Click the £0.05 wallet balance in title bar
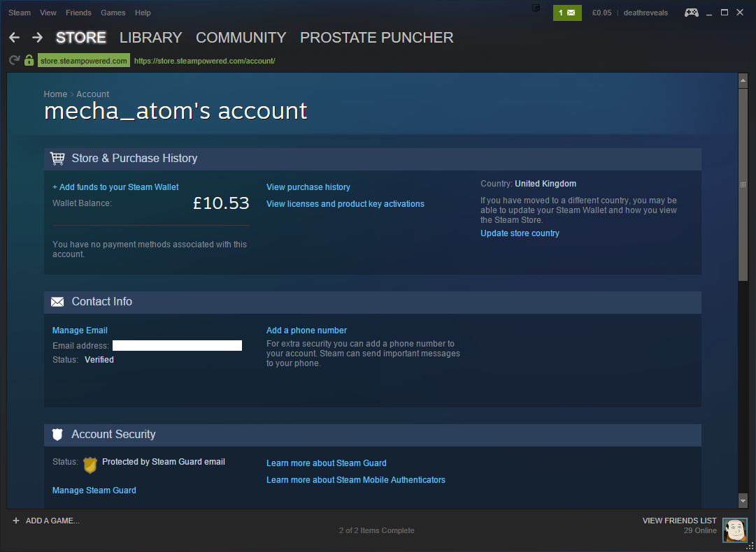Viewport: 756px width, 552px height. click(601, 13)
